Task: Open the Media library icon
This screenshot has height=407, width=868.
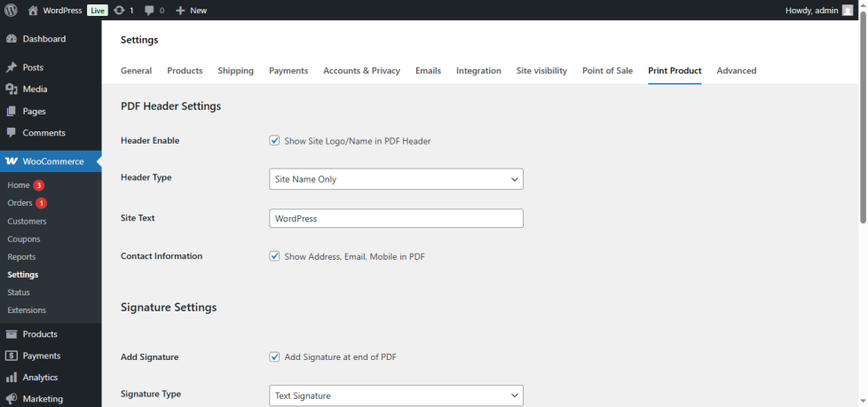Action: point(12,89)
